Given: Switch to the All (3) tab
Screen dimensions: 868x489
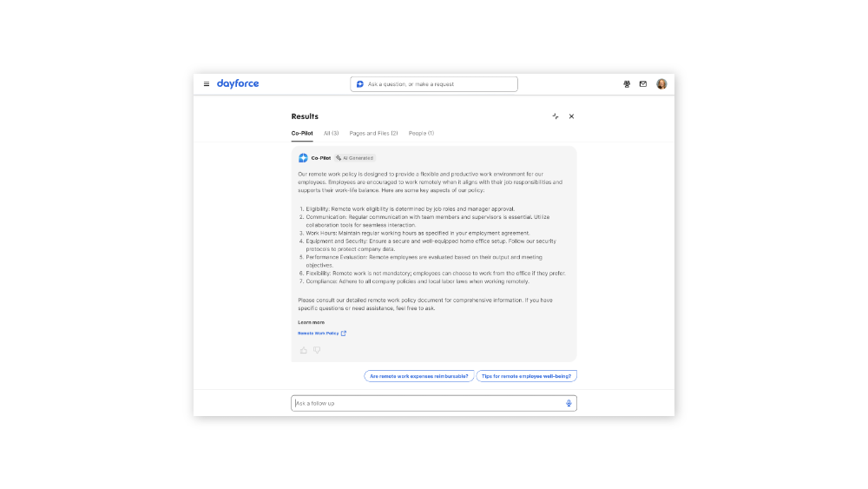Looking at the screenshot, I should pos(331,133).
